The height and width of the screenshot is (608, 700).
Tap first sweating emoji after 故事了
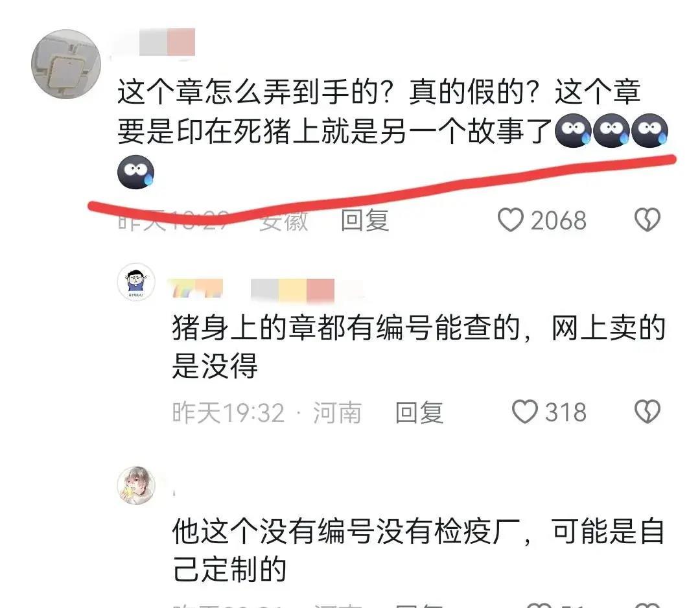click(x=573, y=130)
